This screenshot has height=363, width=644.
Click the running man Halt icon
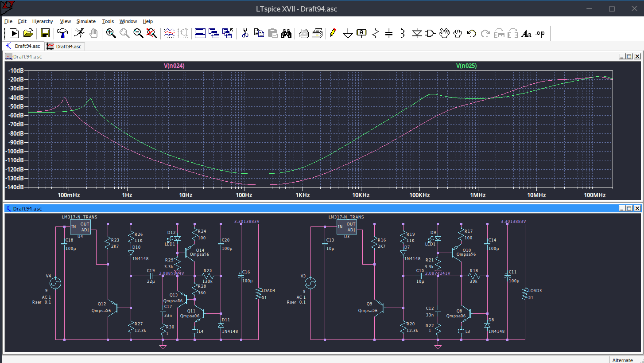point(79,33)
